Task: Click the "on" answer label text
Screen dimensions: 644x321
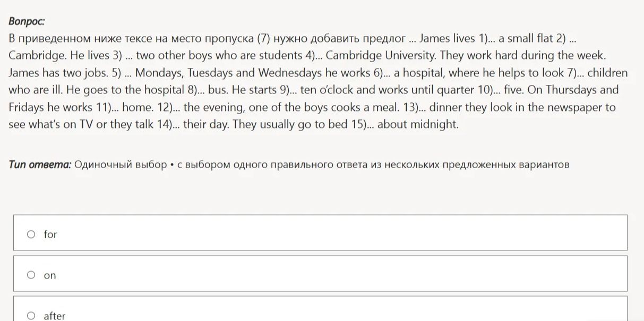Action: 50,275
